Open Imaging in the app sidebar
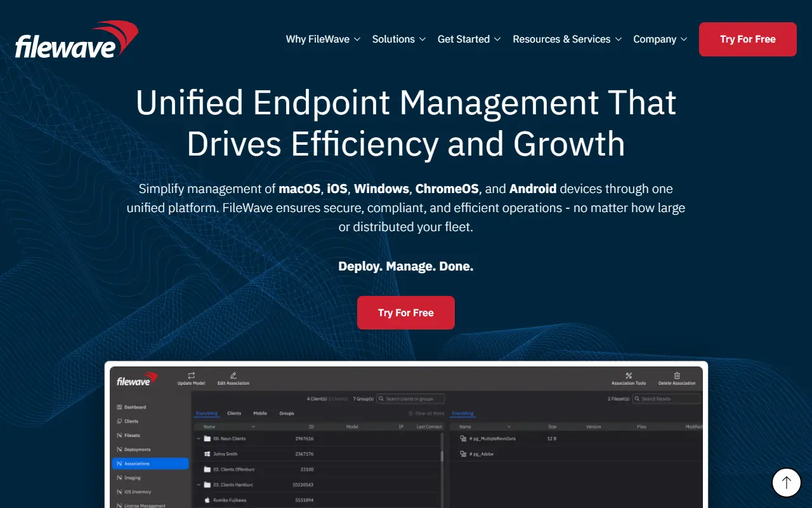 [129, 478]
